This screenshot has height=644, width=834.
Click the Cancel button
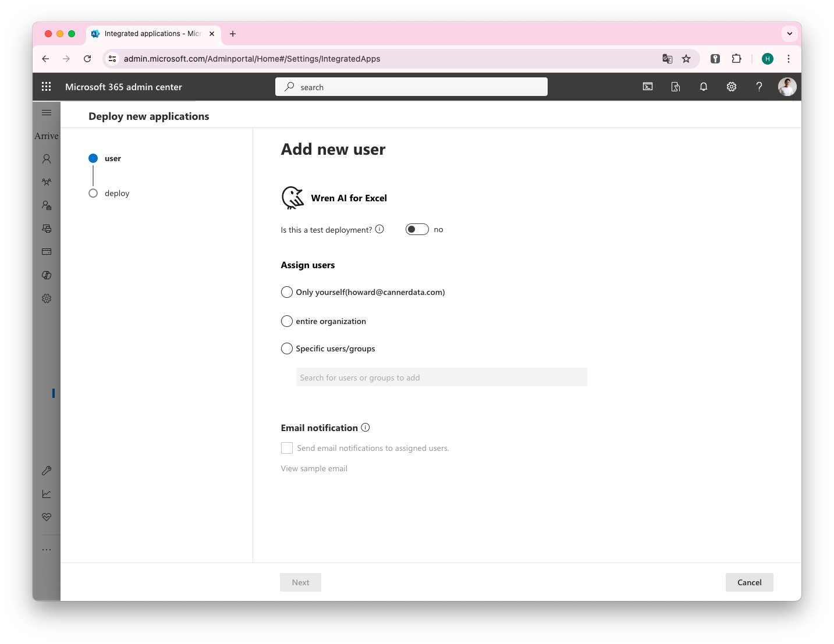coord(750,582)
